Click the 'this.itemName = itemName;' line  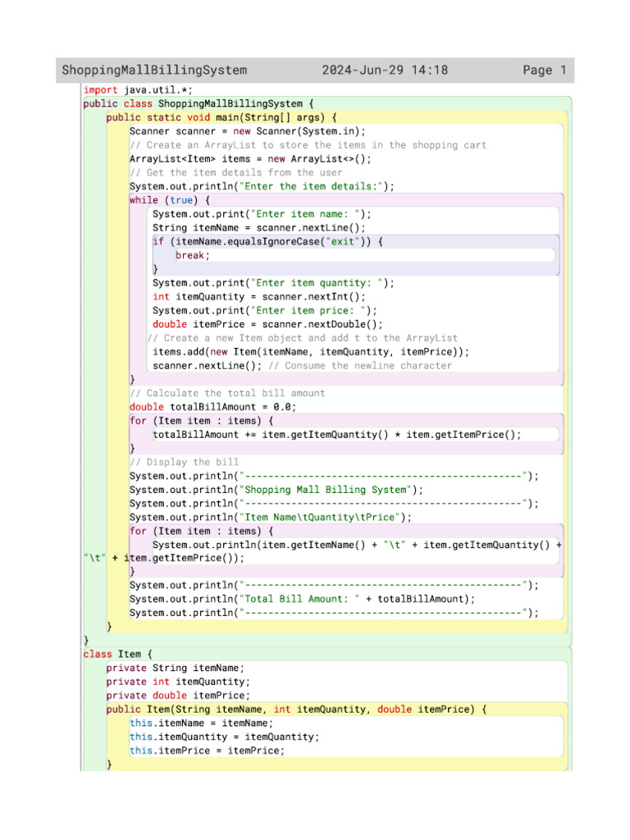201,724
